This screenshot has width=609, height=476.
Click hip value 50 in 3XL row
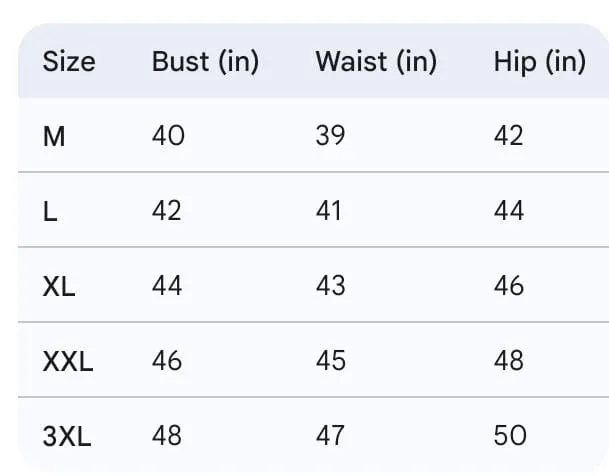pos(509,436)
